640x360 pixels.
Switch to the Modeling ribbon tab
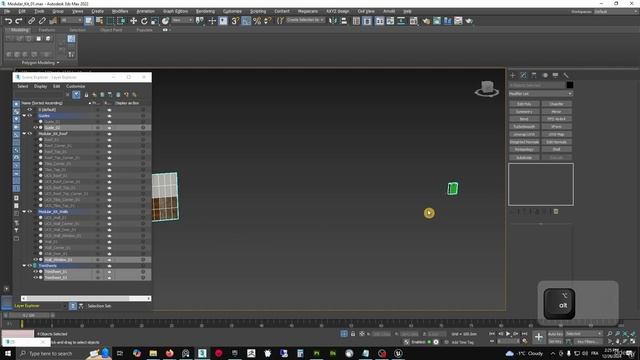click(19, 30)
